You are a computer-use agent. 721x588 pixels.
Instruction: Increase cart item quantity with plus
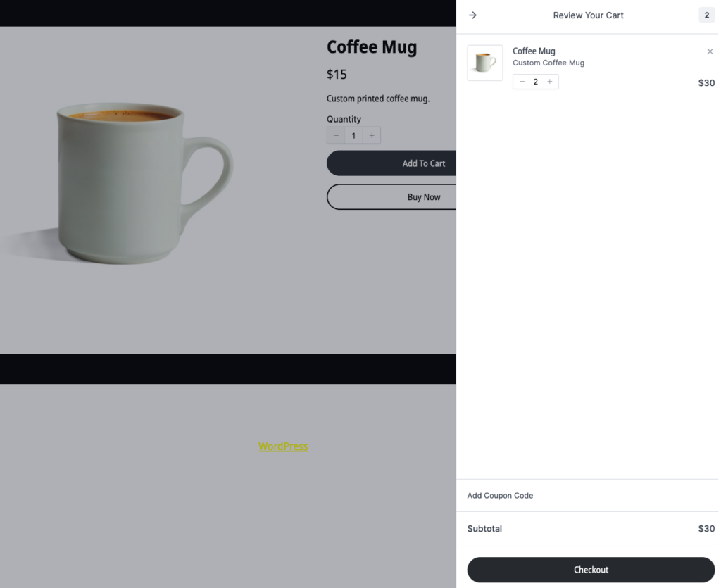[549, 82]
